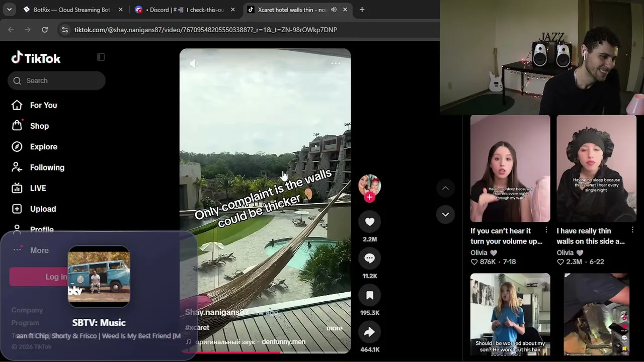Viewport: 644px width, 362px height.
Task: Go to the TikTok Shop
Action: [x=30, y=126]
